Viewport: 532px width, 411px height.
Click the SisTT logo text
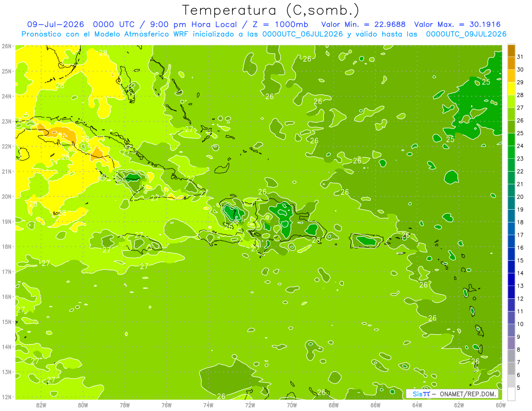(421, 394)
